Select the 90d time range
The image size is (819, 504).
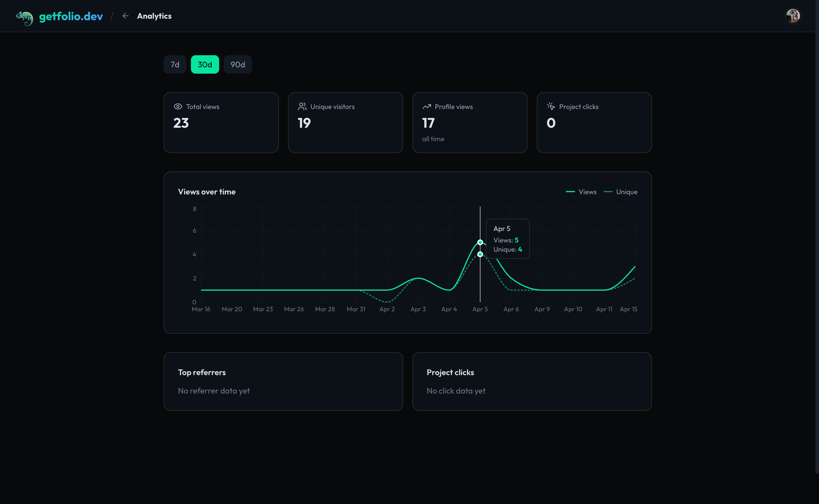238,64
